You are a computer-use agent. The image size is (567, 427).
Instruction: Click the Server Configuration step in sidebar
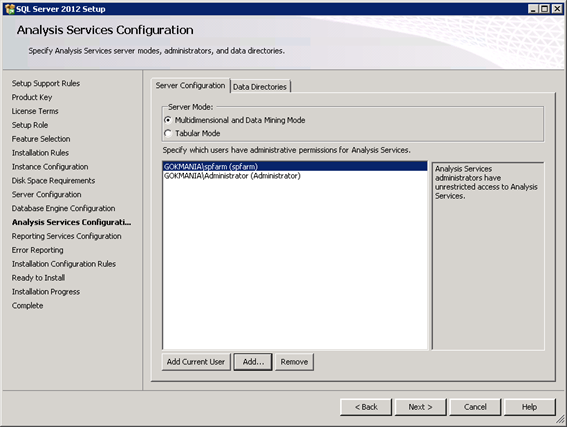(x=46, y=195)
